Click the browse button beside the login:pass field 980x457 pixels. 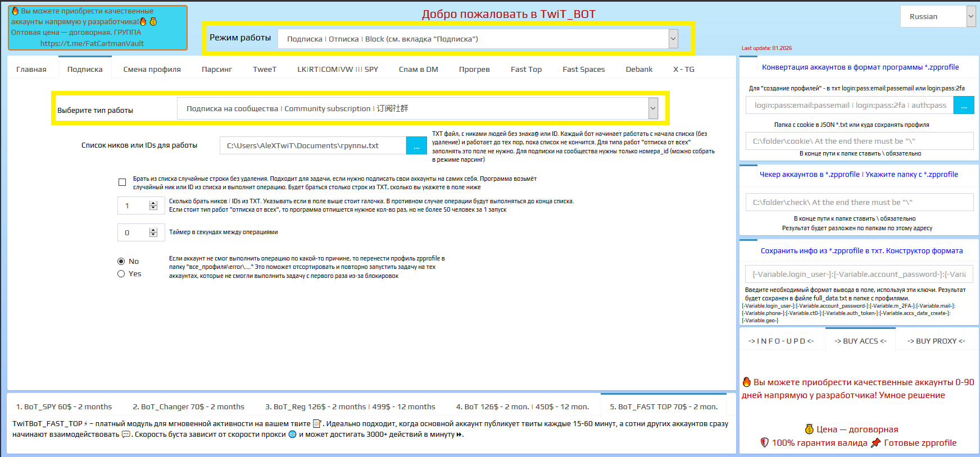pos(964,105)
